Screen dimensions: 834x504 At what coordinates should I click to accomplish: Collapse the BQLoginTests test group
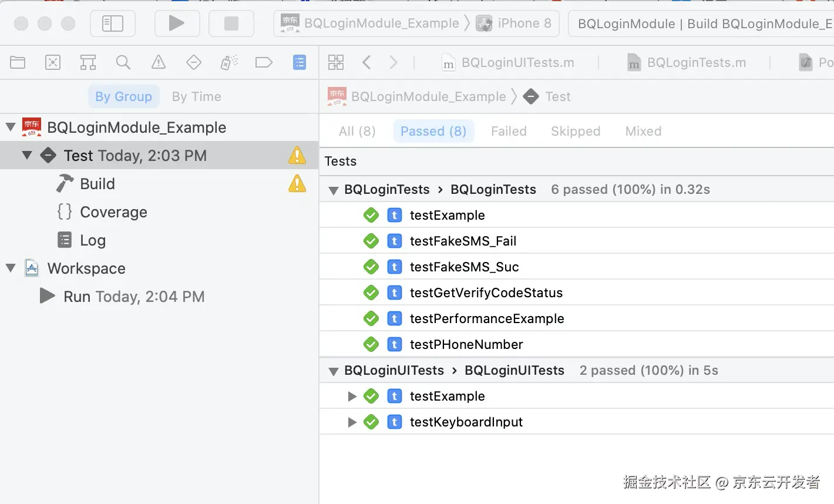coord(334,190)
